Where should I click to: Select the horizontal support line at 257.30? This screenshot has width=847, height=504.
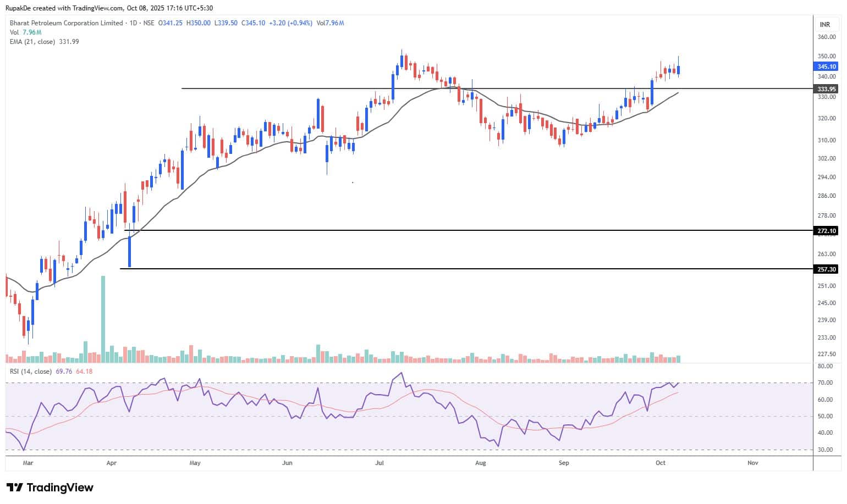pos(440,269)
